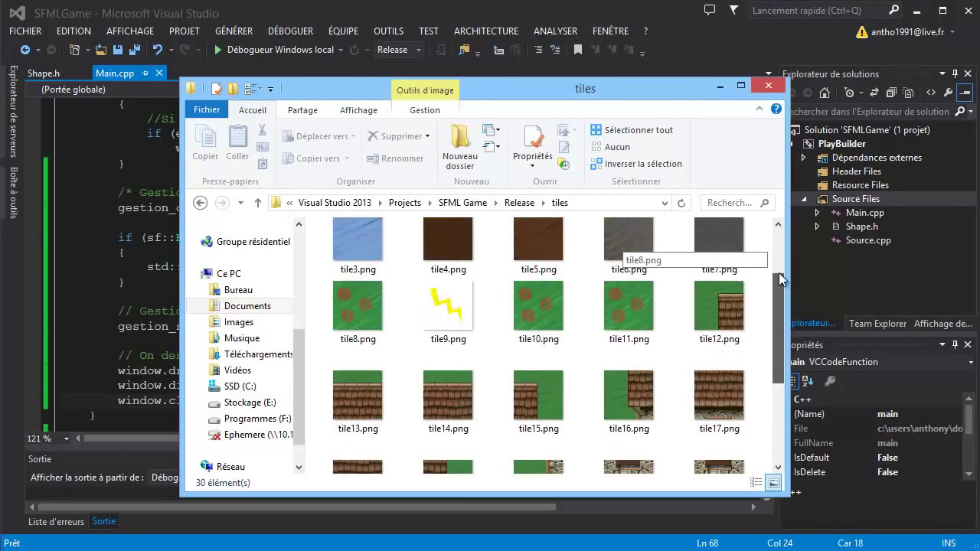Click Sélectionner tout in Explorer ribbon
This screenshot has height=551, width=980.
point(632,130)
